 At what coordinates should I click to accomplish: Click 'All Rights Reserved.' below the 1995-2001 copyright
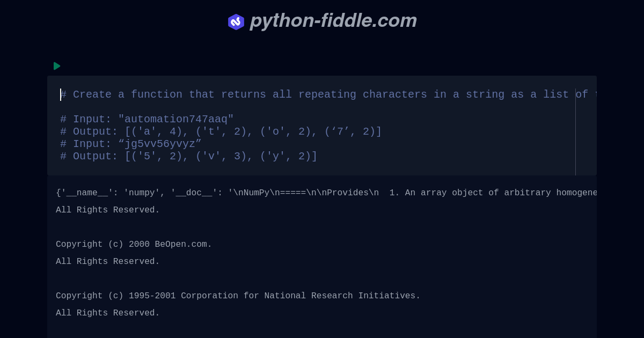click(108, 313)
